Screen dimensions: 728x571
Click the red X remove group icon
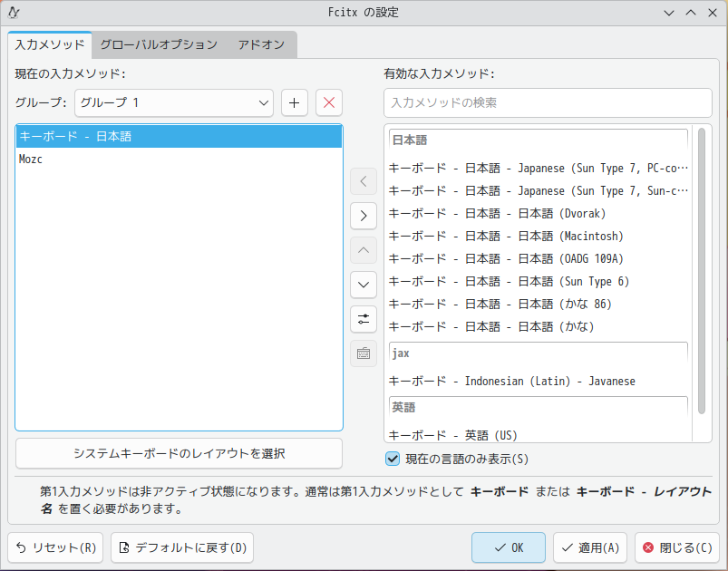[329, 102]
